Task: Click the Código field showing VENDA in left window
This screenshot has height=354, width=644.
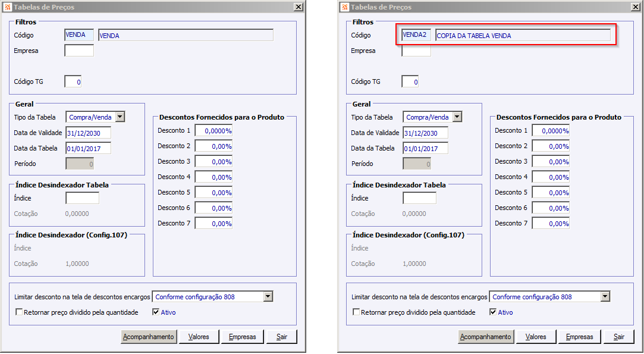Action: [x=79, y=35]
